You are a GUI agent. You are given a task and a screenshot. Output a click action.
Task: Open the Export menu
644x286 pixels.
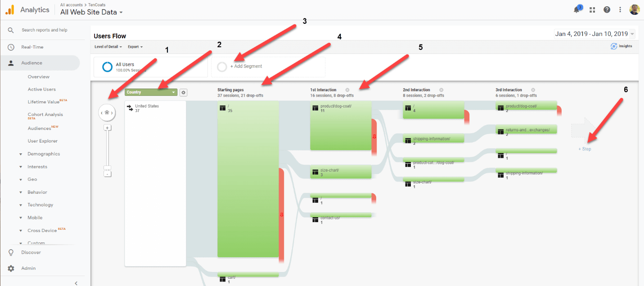pos(135,47)
